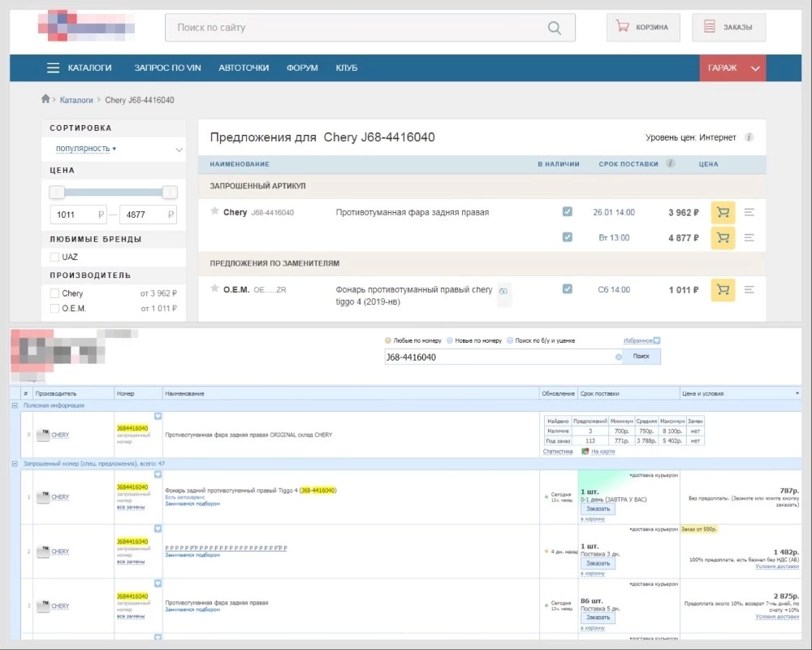Screen dimensions: 812x650
Task: Check the UAZ favorite brand checkbox
Action: tap(54, 257)
